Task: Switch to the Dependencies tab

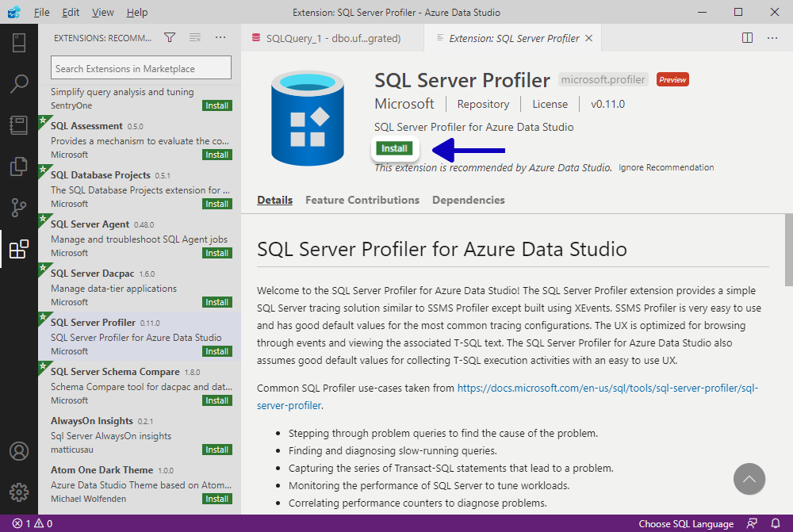Action: 469,200
